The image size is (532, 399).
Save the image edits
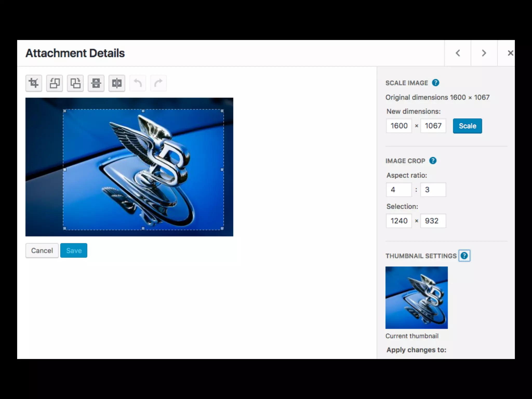74,250
